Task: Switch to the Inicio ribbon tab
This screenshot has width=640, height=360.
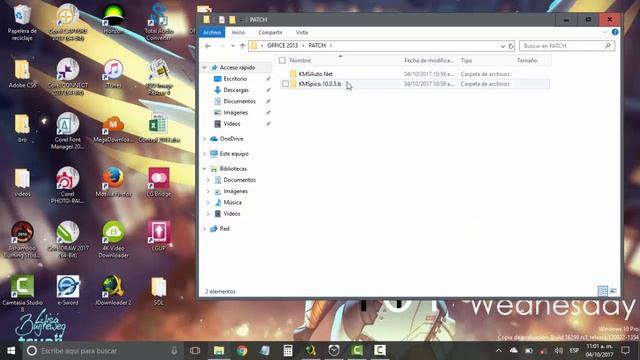Action: 238,32
